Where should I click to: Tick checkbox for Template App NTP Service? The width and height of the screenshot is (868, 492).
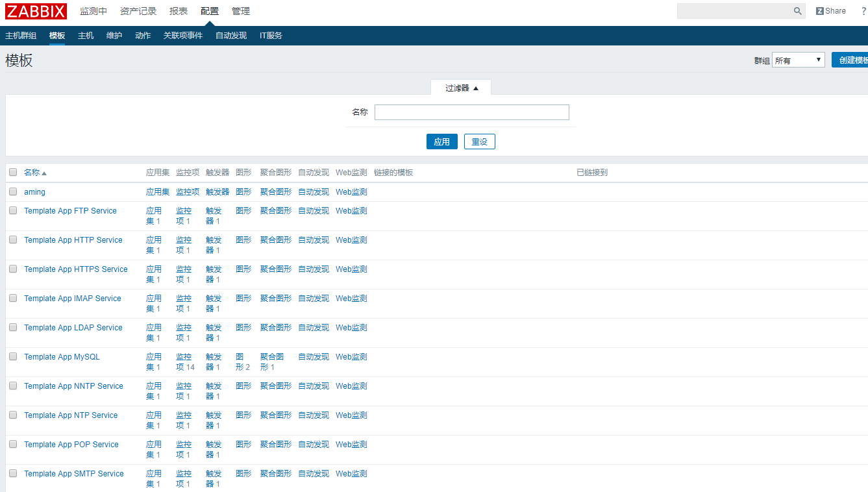[x=13, y=415]
